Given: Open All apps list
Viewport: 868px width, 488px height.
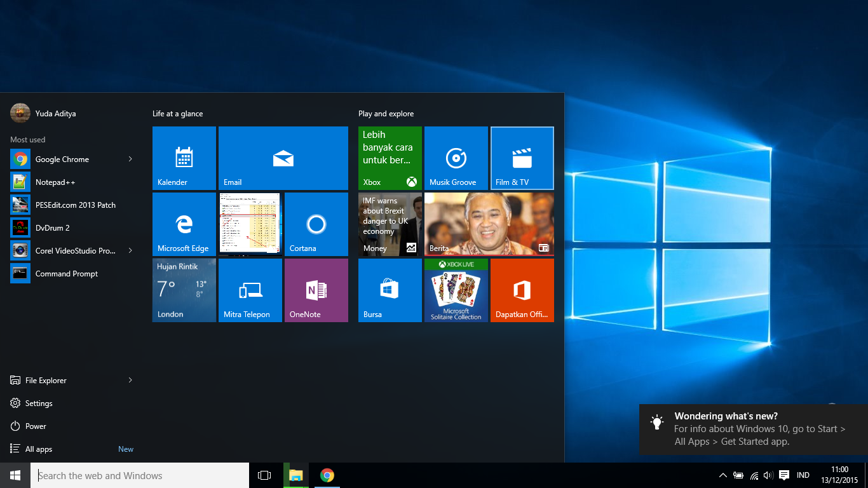Looking at the screenshot, I should (x=38, y=449).
